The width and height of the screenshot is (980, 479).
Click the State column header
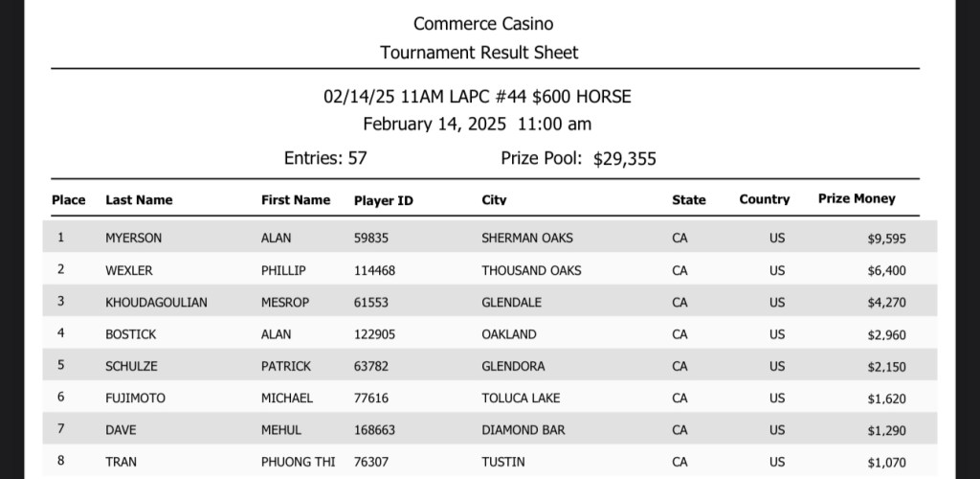688,200
